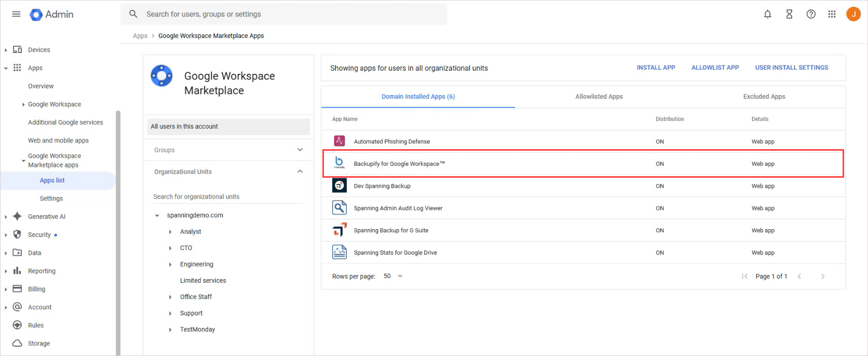
Task: Click the sidebar vertical scrollbar
Action: pos(118,233)
